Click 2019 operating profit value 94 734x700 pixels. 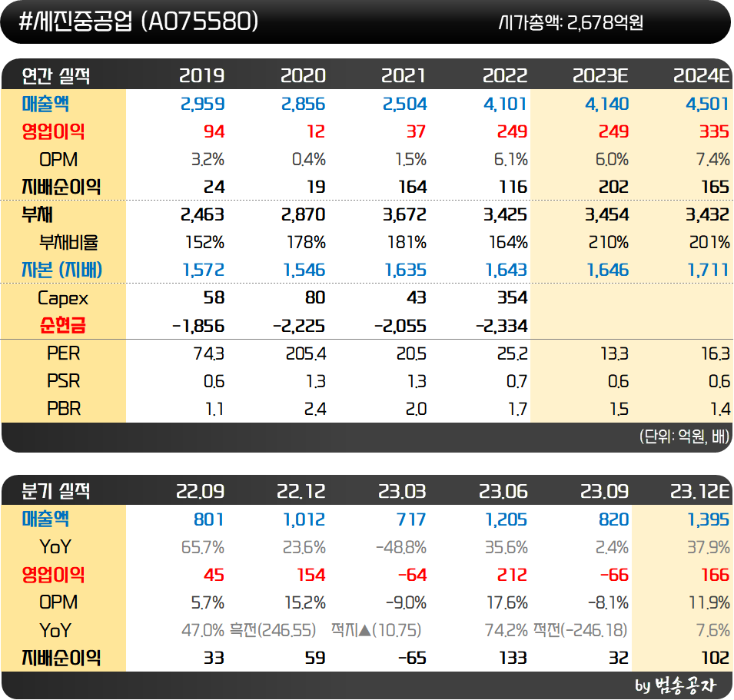(214, 131)
